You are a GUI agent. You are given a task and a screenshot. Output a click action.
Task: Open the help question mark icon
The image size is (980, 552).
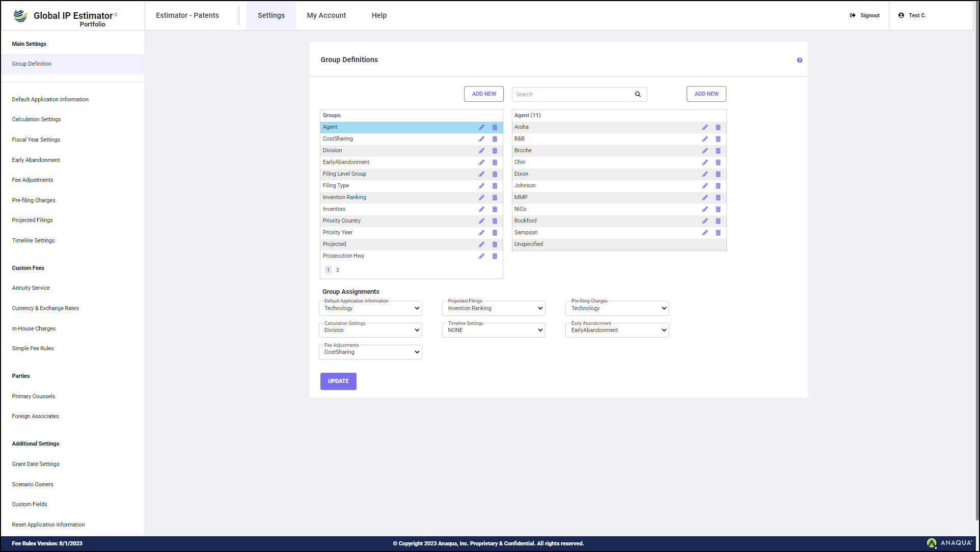(800, 60)
